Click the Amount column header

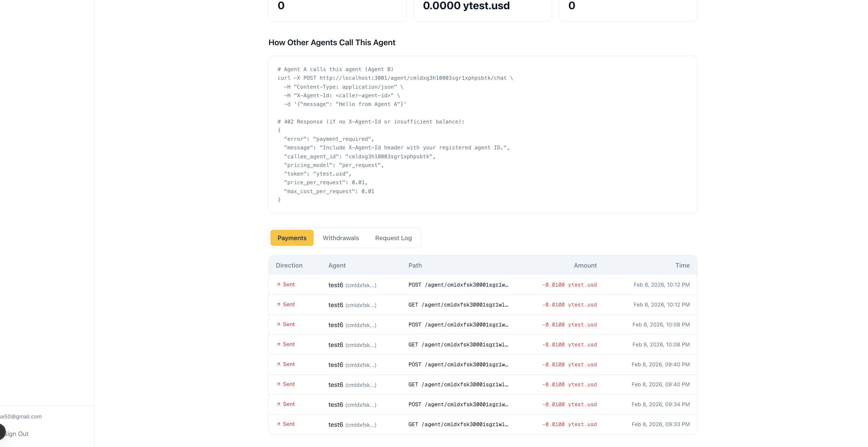(585, 265)
